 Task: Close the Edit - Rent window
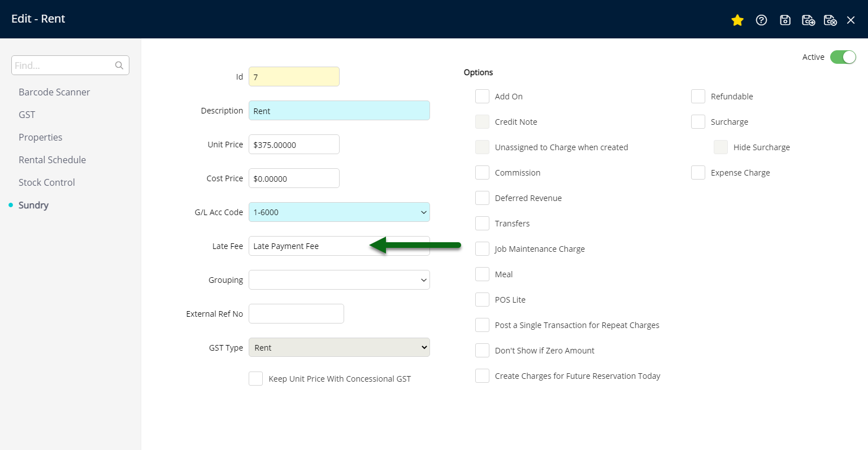pos(850,20)
